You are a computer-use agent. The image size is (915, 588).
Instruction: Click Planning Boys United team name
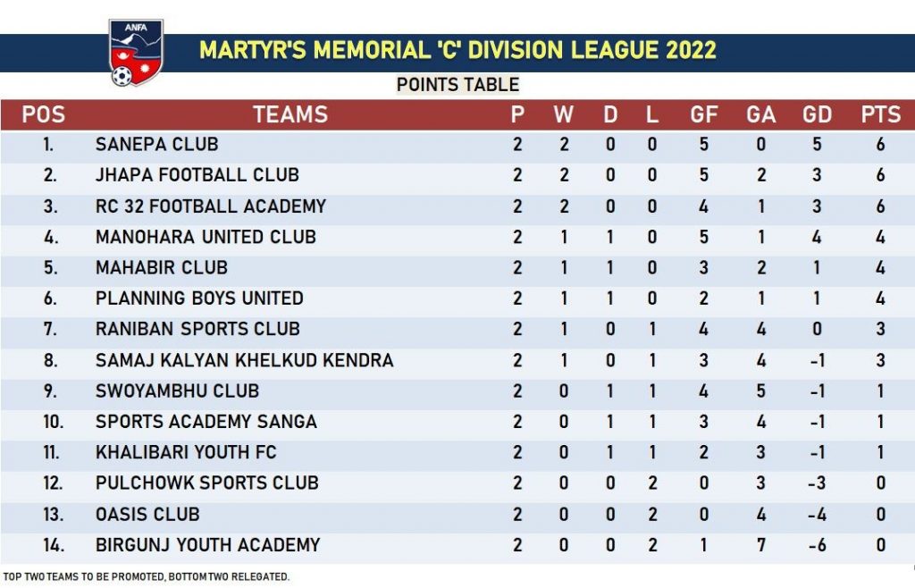point(199,298)
